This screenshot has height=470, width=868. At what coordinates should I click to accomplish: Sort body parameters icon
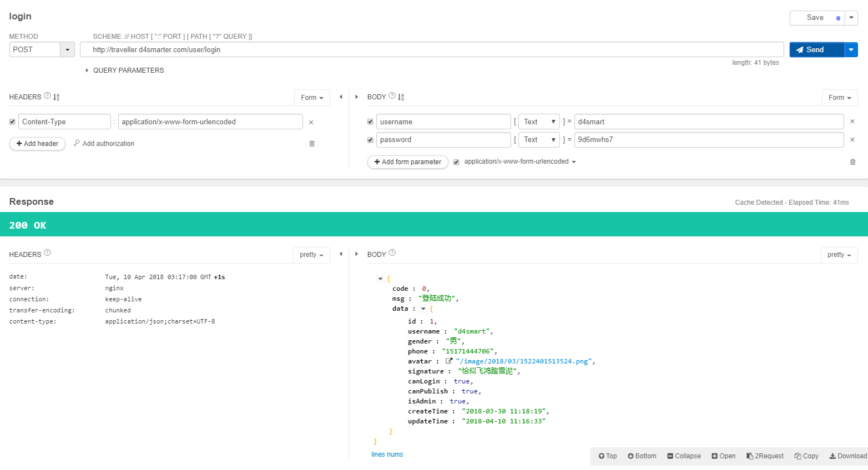click(401, 97)
